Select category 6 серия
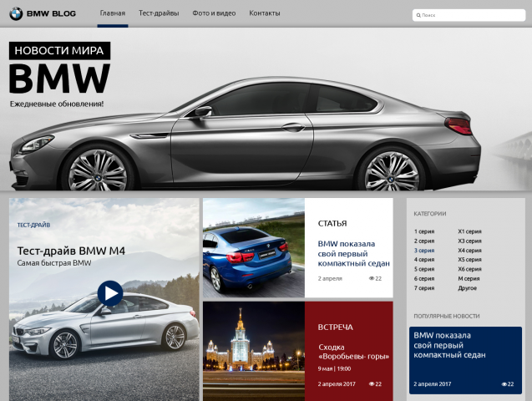 point(424,278)
